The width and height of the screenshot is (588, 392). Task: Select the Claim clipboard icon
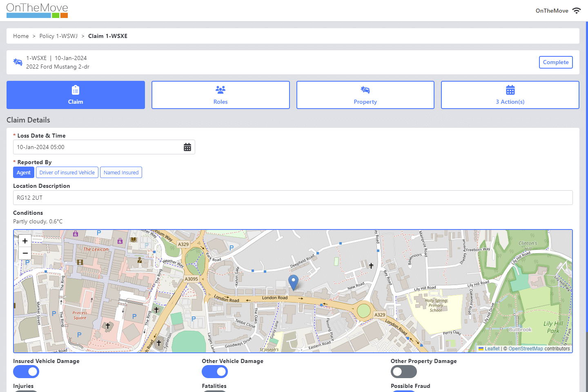[76, 89]
